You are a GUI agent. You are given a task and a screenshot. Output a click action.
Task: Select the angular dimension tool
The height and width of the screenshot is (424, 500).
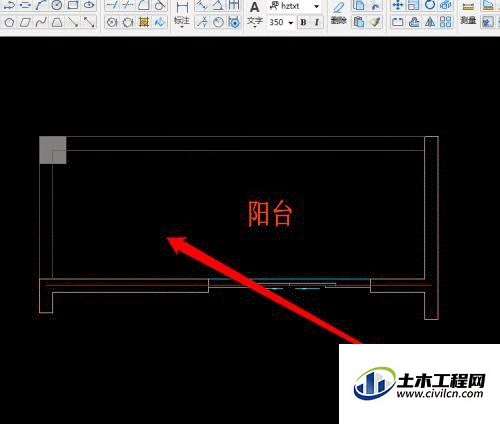click(218, 5)
